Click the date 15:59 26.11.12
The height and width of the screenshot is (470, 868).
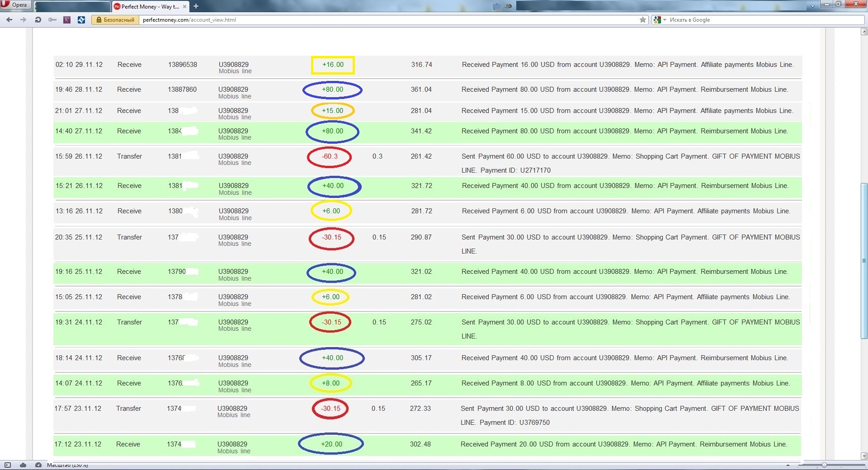[79, 156]
